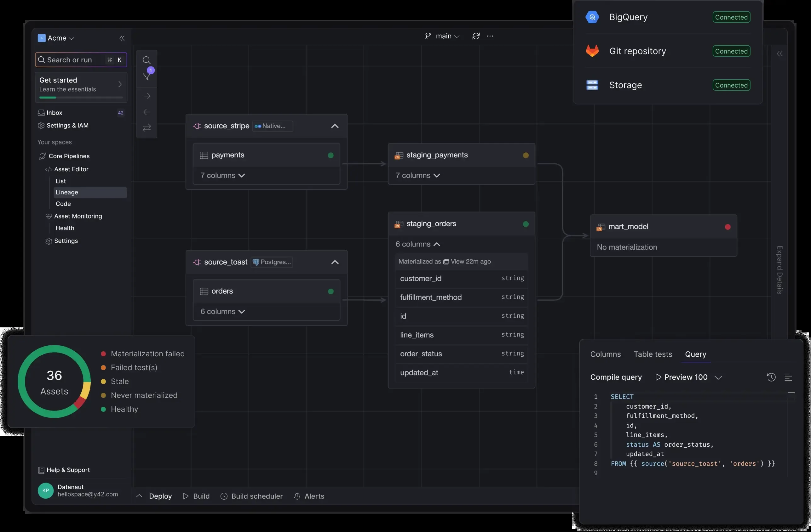This screenshot has width=811, height=532.
Task: Select the fulfillment_method column row
Action: point(461,297)
